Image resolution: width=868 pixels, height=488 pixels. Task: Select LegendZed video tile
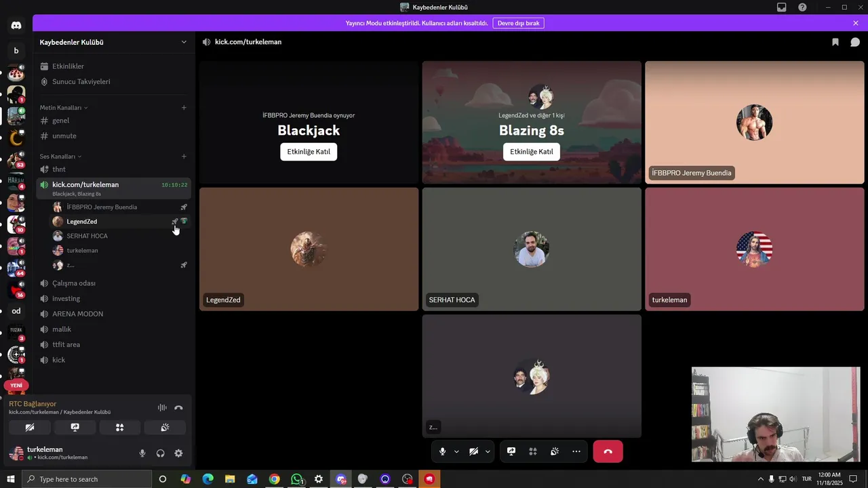point(309,249)
